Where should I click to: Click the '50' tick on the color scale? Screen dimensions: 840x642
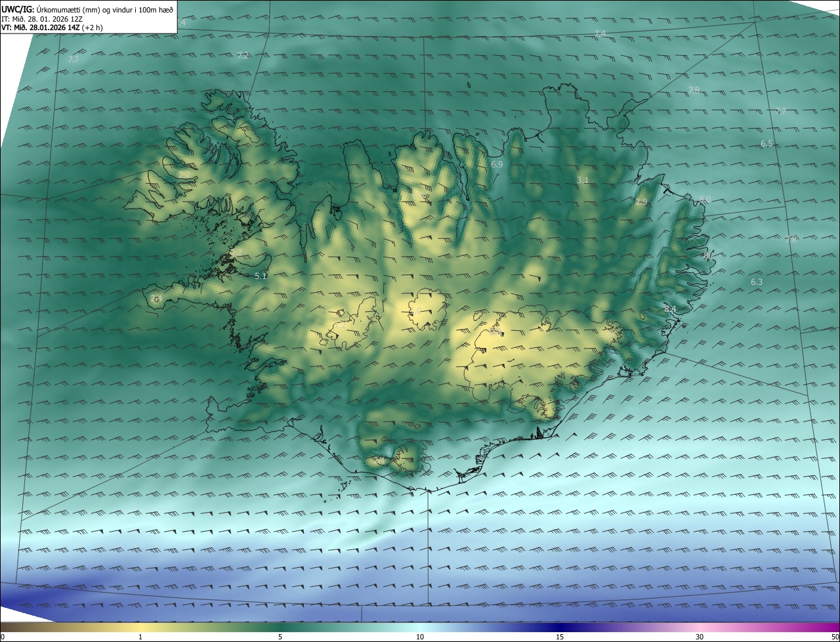[x=835, y=637]
